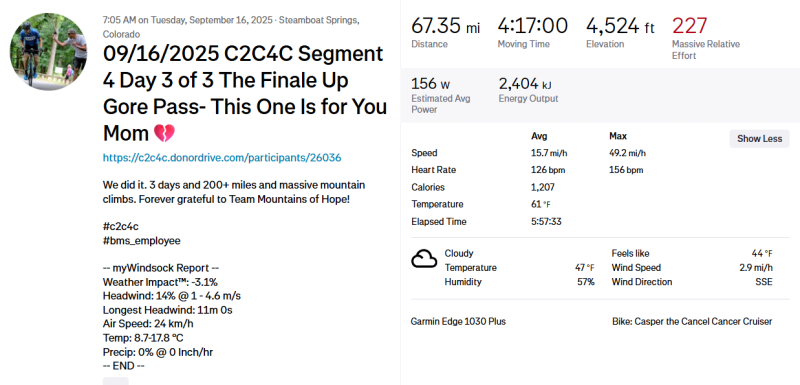The width and height of the screenshot is (800, 385).
Task: Click the Massive Relative Effort label
Action: coord(706,50)
